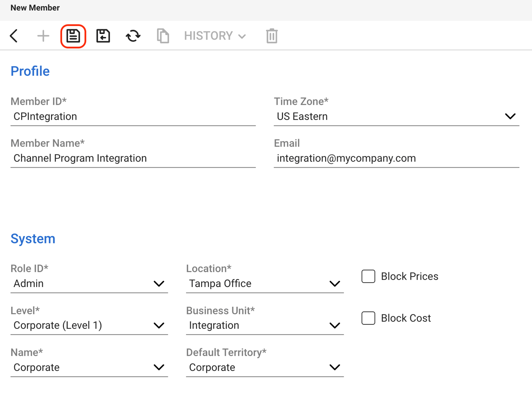532x394 pixels.
Task: Expand the Business Unit dropdown
Action: click(334, 325)
